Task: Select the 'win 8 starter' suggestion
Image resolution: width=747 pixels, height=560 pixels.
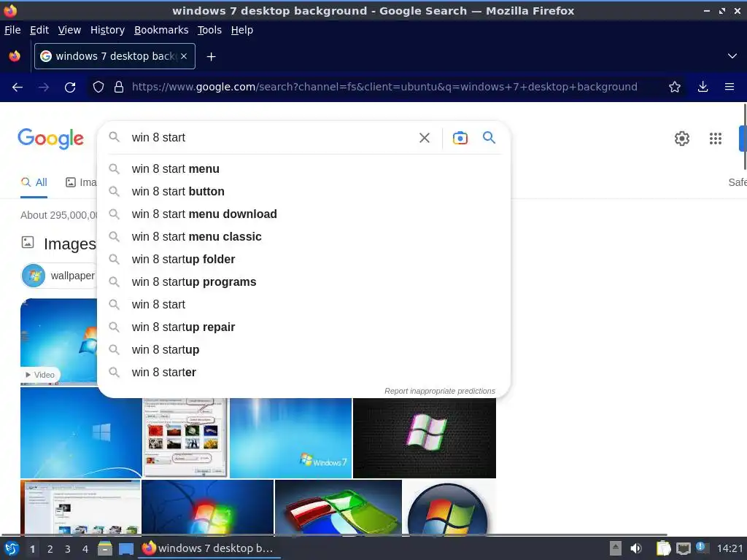Action: [303, 373]
